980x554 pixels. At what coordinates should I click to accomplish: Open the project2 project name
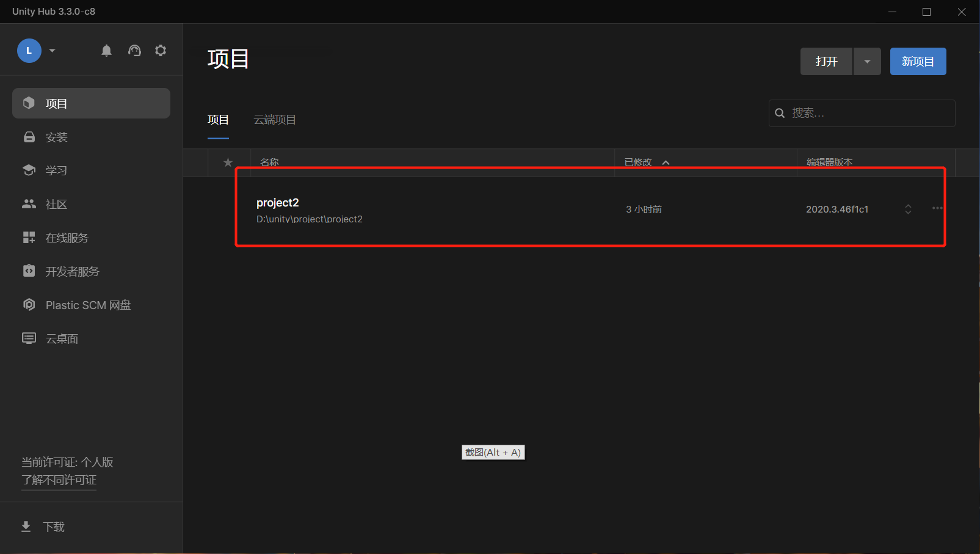[278, 203]
